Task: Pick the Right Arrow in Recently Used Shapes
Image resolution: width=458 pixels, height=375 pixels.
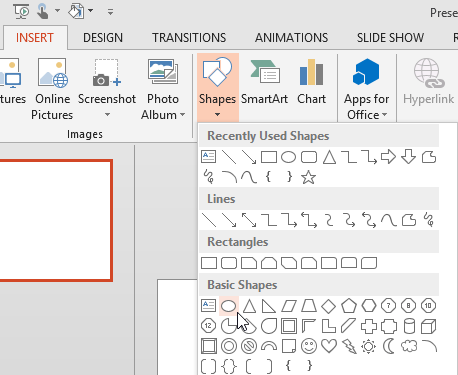Action: 388,157
